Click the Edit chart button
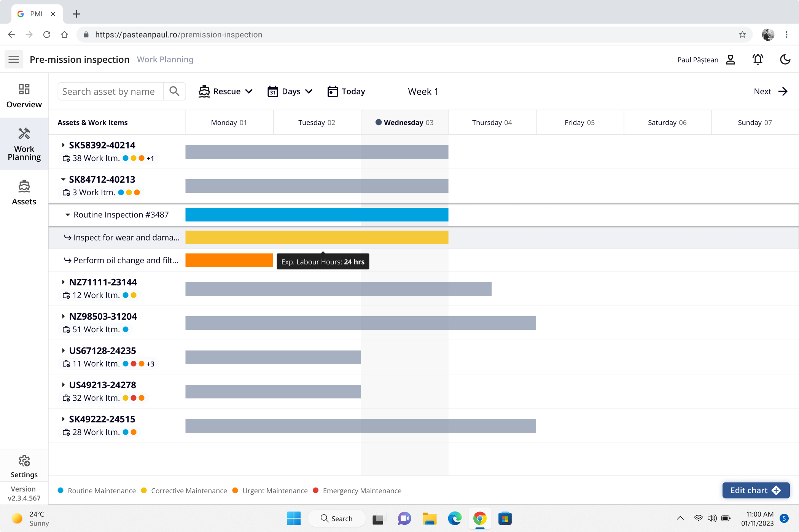 click(x=756, y=490)
